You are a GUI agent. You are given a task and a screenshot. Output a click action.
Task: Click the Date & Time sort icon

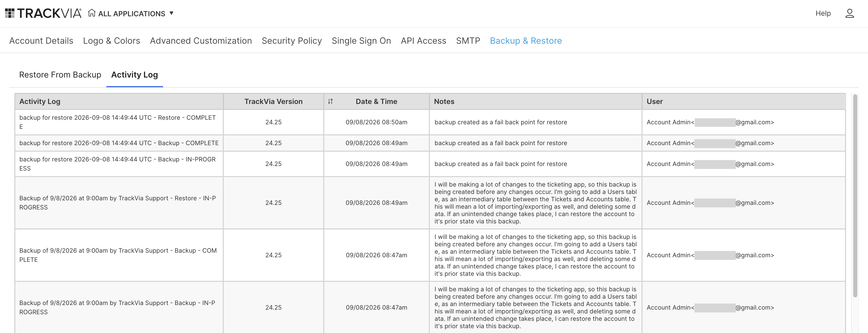point(330,101)
